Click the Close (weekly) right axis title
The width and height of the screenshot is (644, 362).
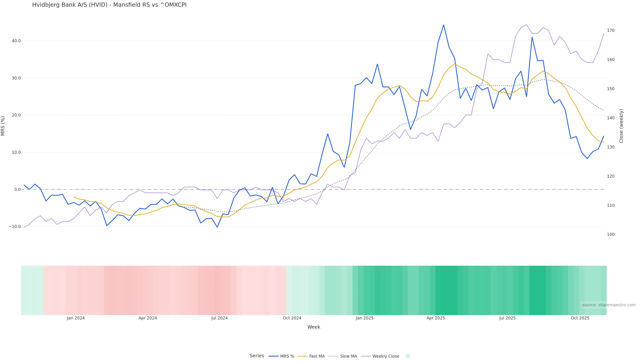click(622, 126)
